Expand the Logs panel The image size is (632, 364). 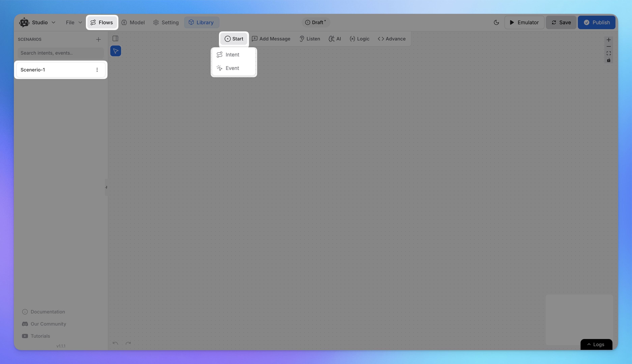pyautogui.click(x=596, y=344)
